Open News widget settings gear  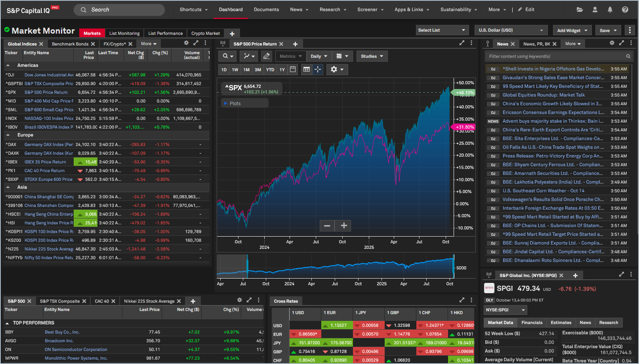(612, 43)
